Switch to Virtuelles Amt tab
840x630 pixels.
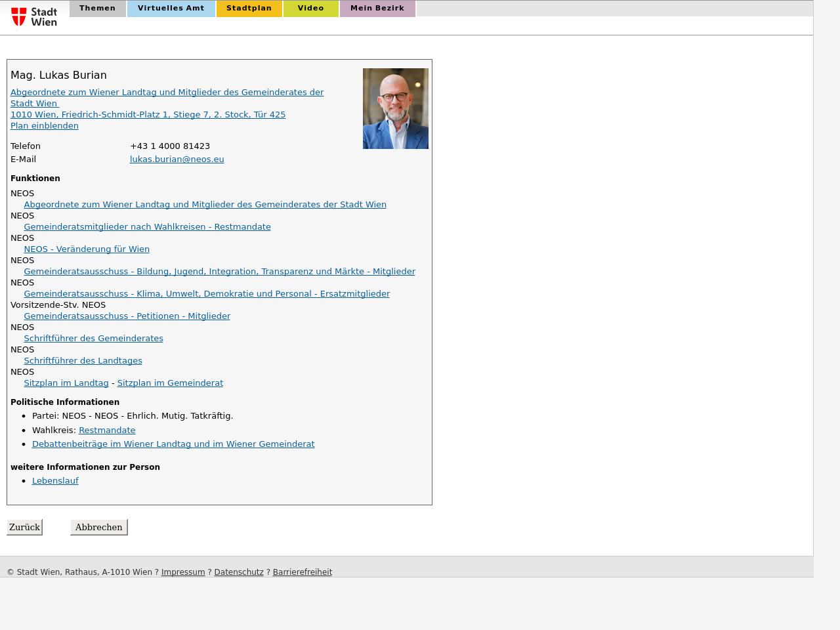point(171,9)
